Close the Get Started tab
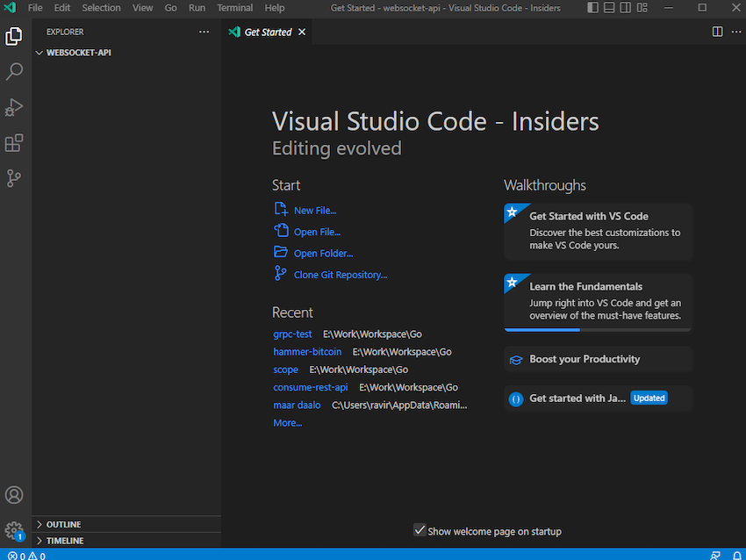Viewport: 746px width, 560px height. coord(302,32)
